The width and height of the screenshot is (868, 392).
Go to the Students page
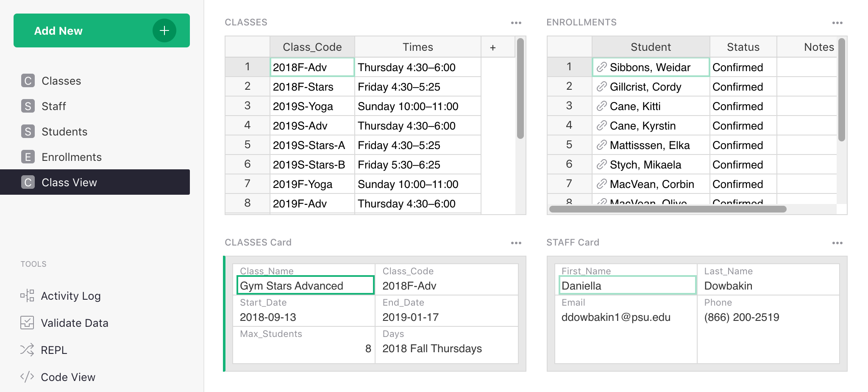point(64,132)
